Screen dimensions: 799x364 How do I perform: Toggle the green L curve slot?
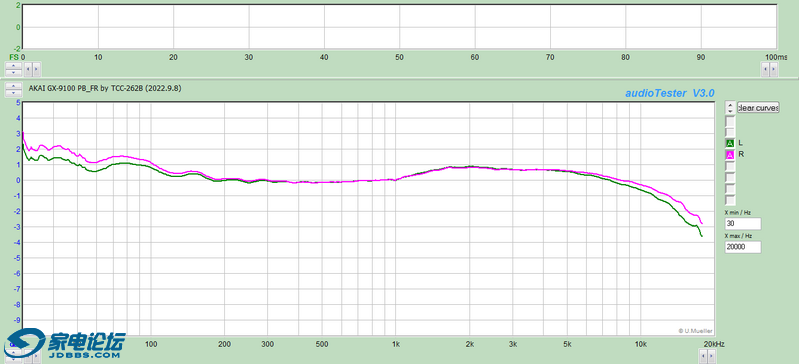pos(730,143)
